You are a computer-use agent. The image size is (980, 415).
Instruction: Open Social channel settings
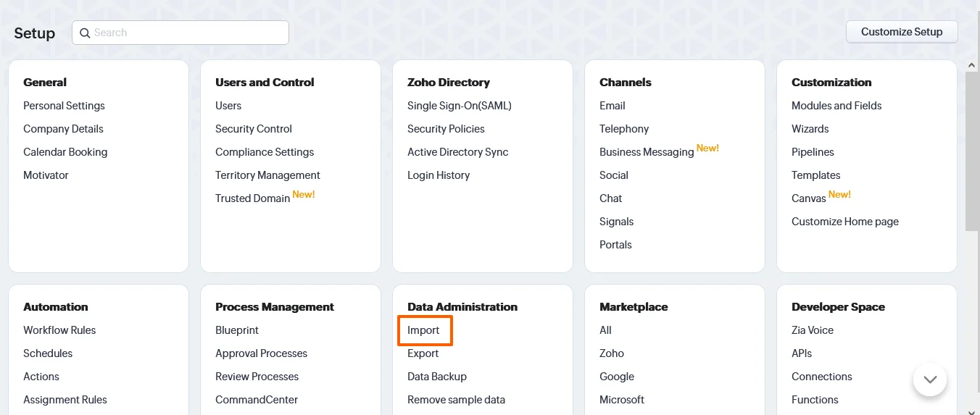point(614,175)
